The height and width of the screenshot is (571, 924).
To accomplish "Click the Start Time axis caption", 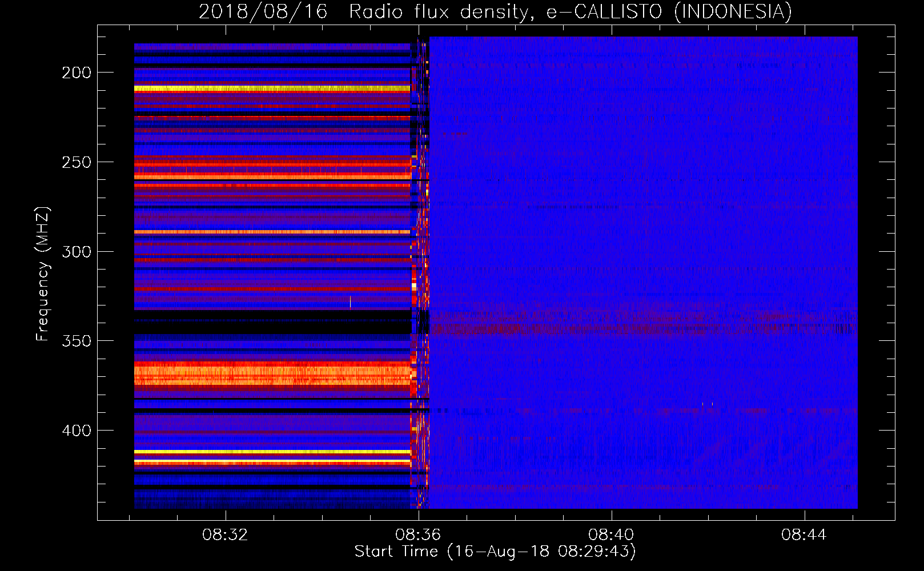I will (495, 552).
